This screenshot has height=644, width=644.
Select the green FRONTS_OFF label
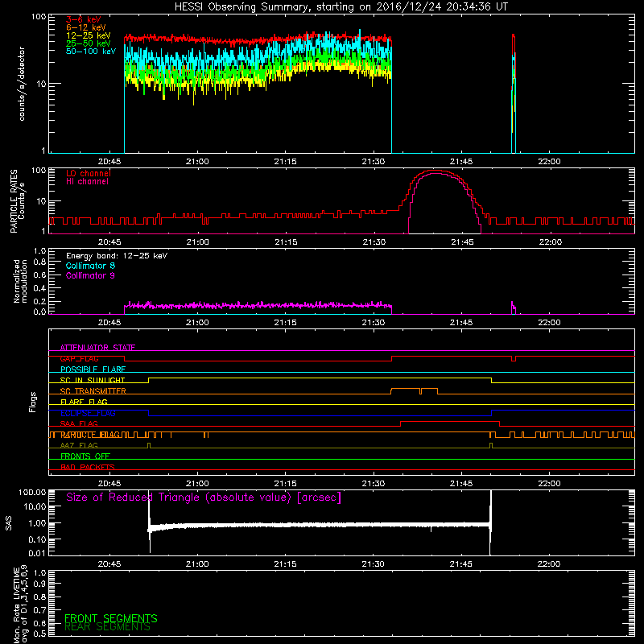tap(85, 456)
